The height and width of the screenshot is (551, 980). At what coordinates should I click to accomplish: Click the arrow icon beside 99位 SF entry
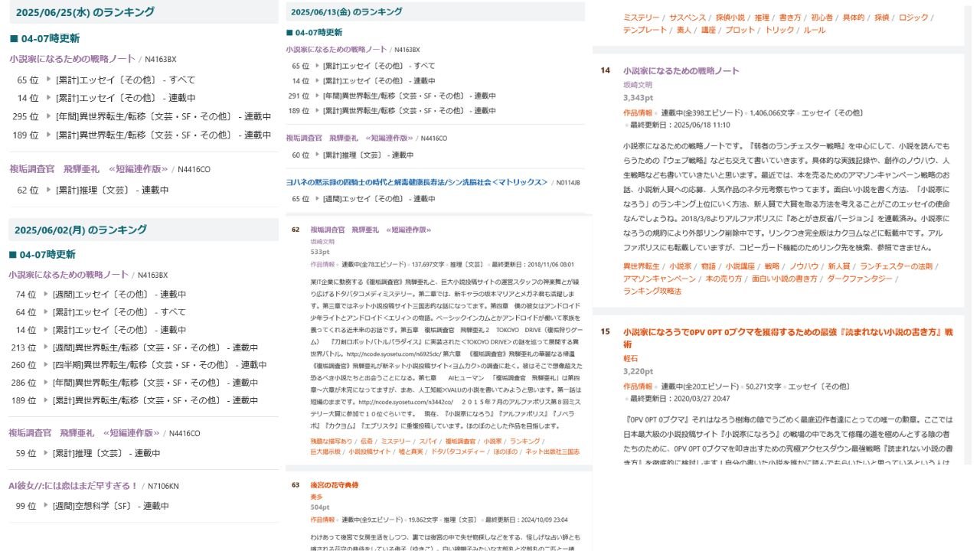(x=48, y=506)
